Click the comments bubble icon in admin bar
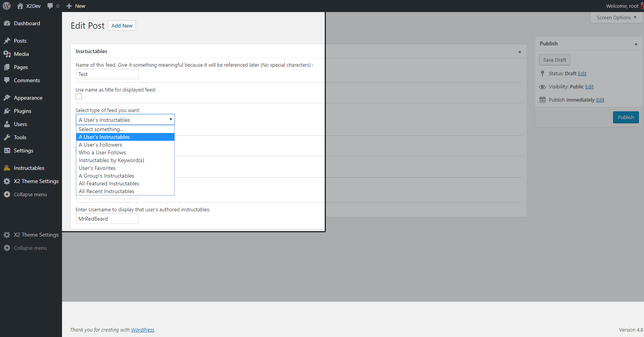Screen dimensions: 644x337 pos(50,6)
